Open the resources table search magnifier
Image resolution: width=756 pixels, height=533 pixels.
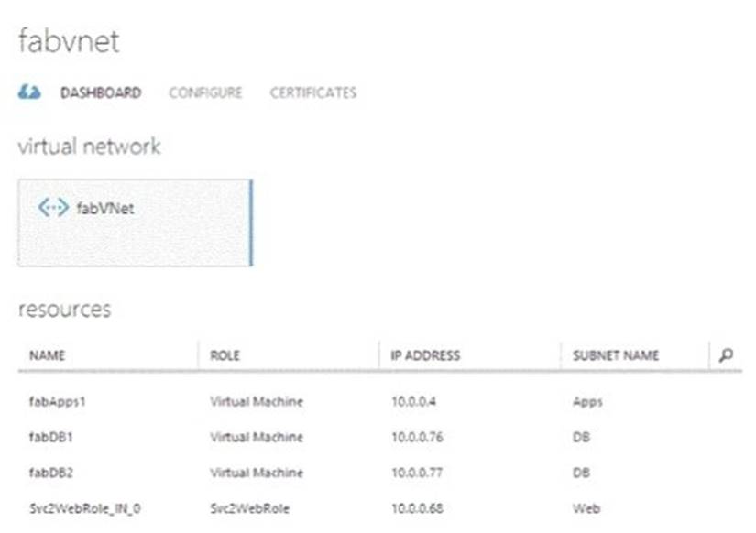(727, 355)
